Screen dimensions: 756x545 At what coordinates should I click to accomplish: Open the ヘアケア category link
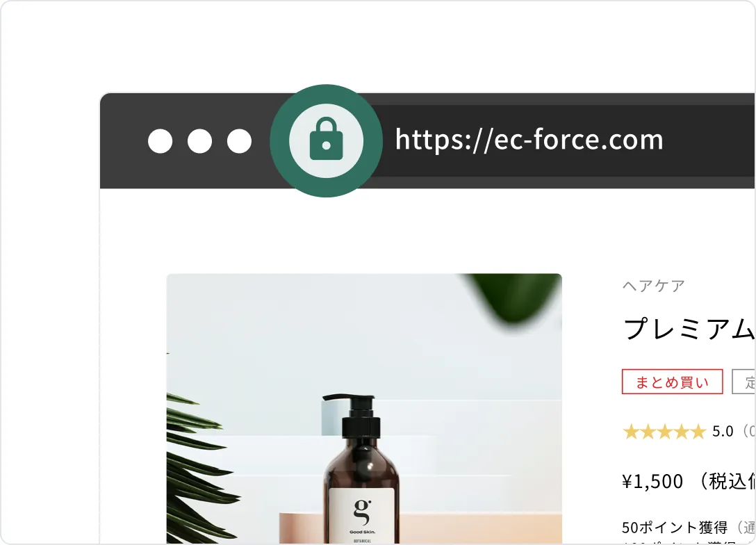[x=653, y=286]
